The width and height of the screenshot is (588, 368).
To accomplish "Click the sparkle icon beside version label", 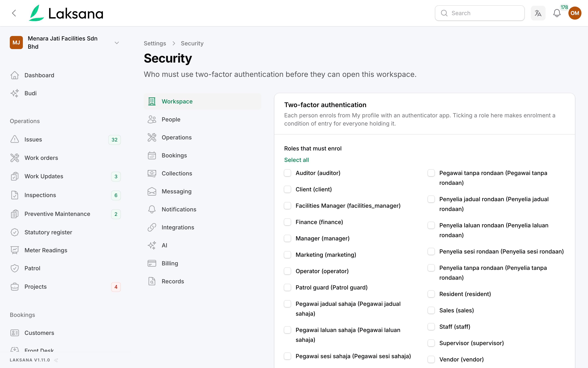I will [x=56, y=360].
